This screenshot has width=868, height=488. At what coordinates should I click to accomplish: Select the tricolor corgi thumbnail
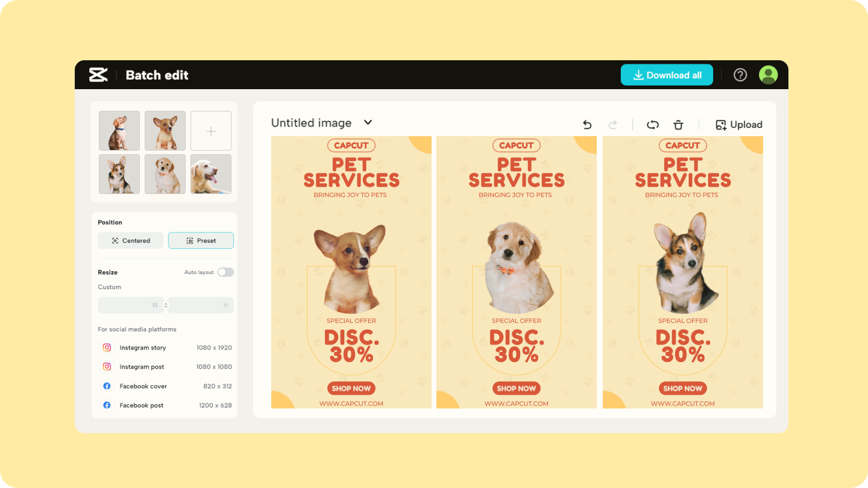tap(119, 174)
